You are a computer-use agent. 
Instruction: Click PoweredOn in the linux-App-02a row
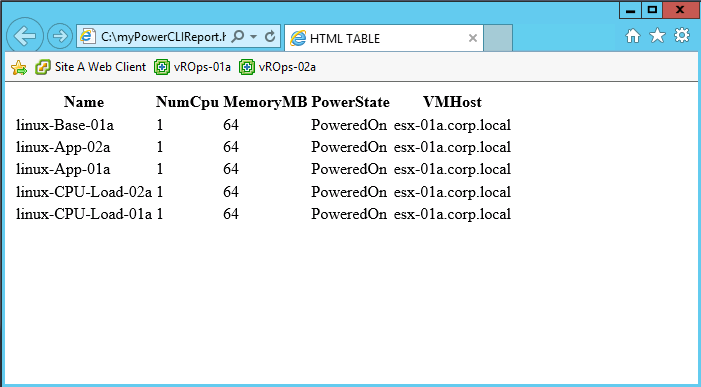349,147
